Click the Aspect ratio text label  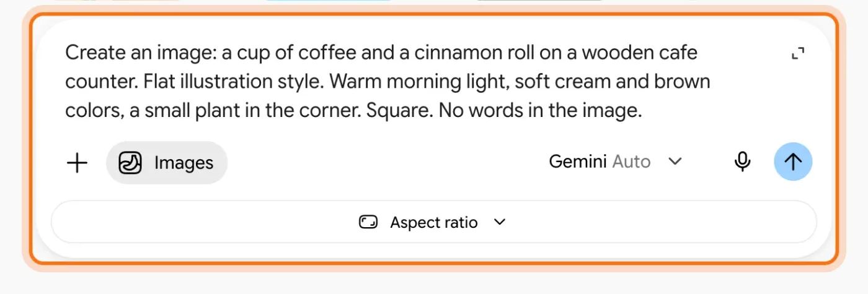click(x=434, y=222)
